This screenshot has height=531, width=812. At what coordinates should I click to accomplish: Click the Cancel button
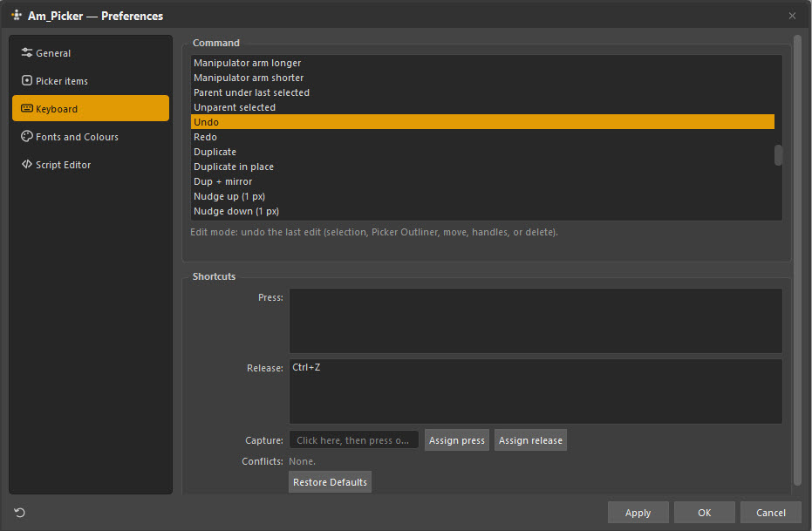pos(771,513)
